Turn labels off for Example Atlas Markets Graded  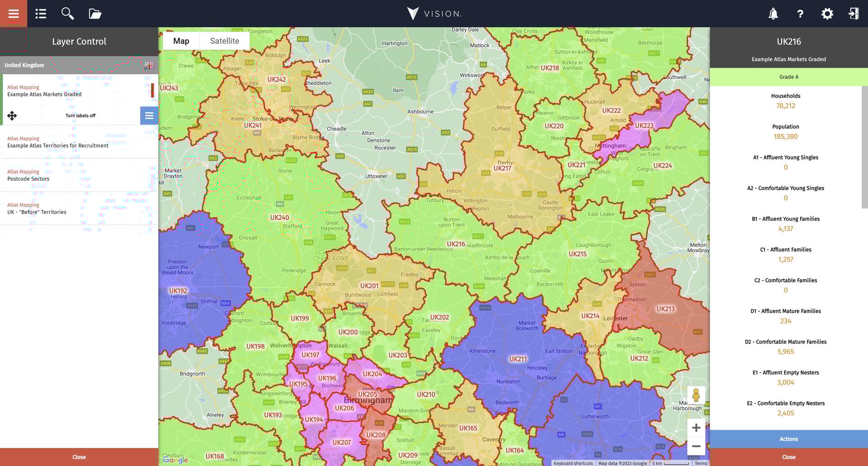click(x=80, y=116)
